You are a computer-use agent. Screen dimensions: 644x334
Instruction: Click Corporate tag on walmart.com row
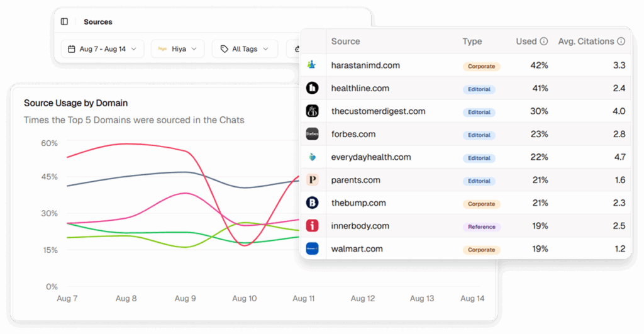(x=481, y=250)
